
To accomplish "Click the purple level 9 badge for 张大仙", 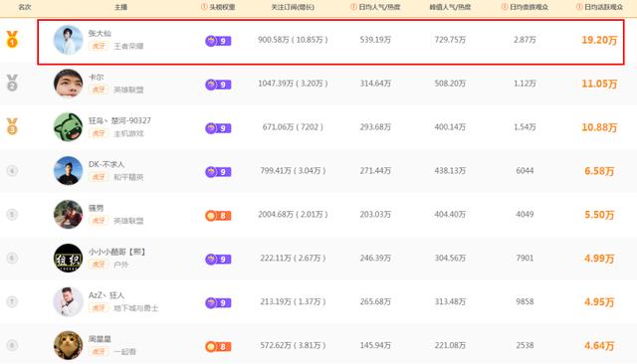I will point(218,41).
